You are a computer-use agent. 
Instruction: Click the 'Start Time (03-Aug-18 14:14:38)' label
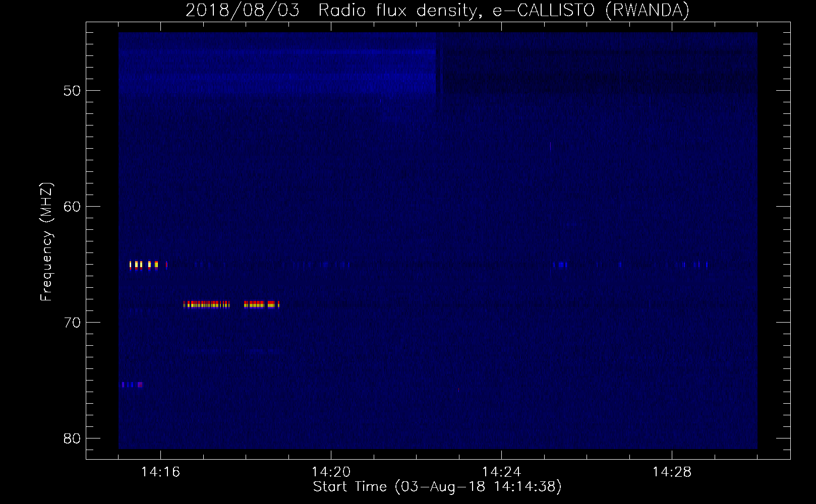coord(437,487)
